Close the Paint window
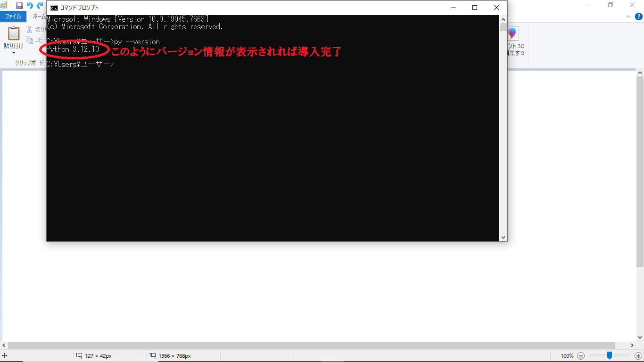 tap(633, 5)
